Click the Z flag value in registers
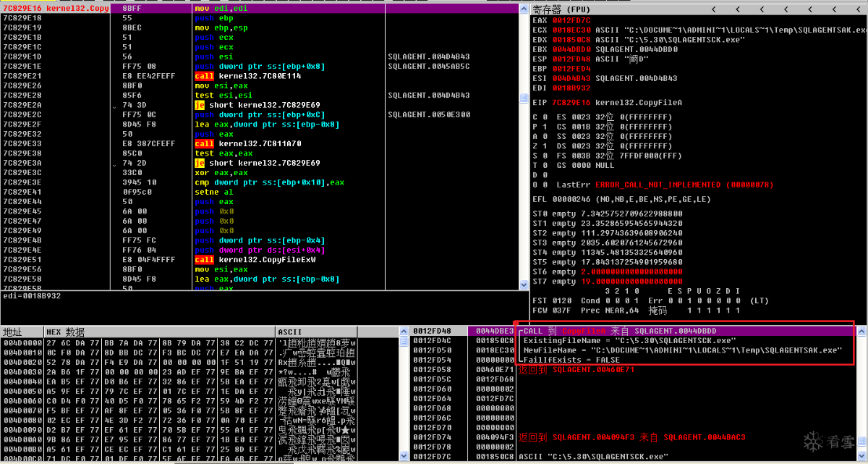This screenshot has height=464, width=868. coord(545,145)
